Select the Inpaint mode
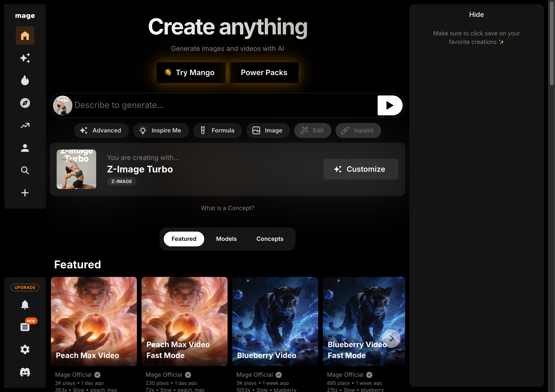 tap(358, 130)
